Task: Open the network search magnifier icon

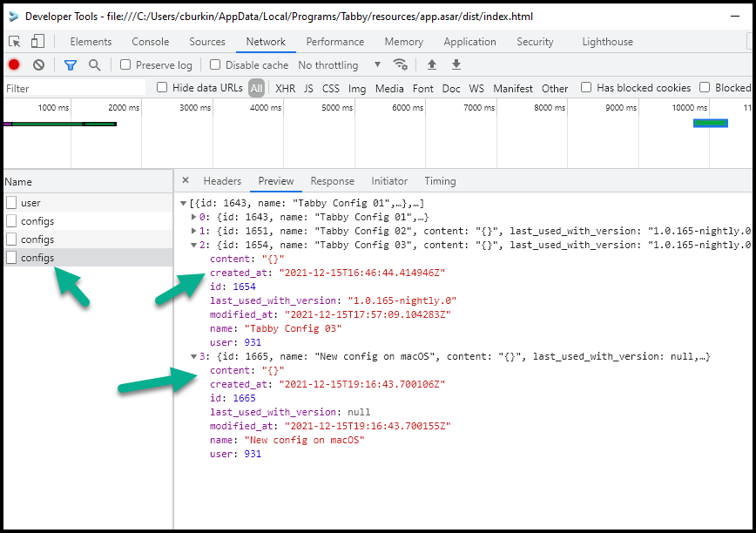Action: tap(94, 65)
